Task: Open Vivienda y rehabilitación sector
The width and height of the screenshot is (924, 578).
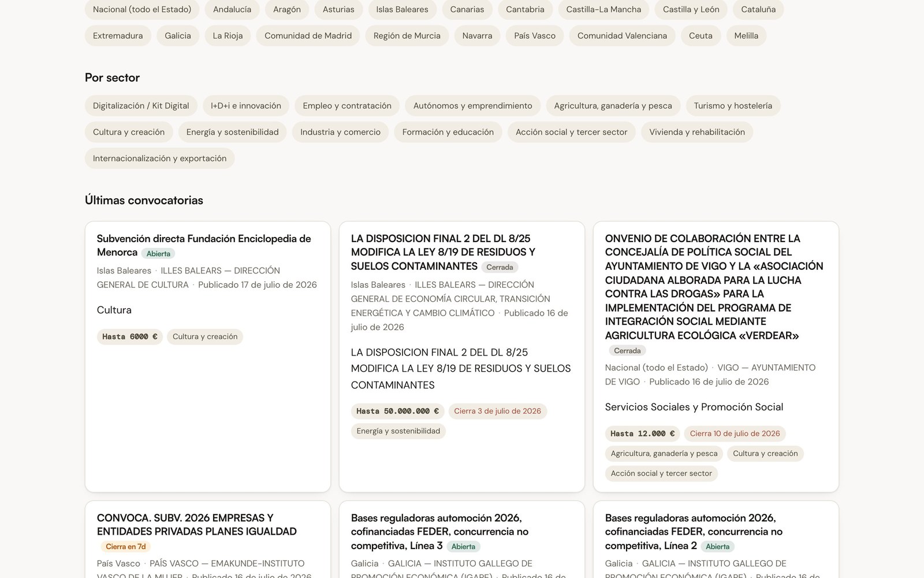Action: tap(697, 132)
